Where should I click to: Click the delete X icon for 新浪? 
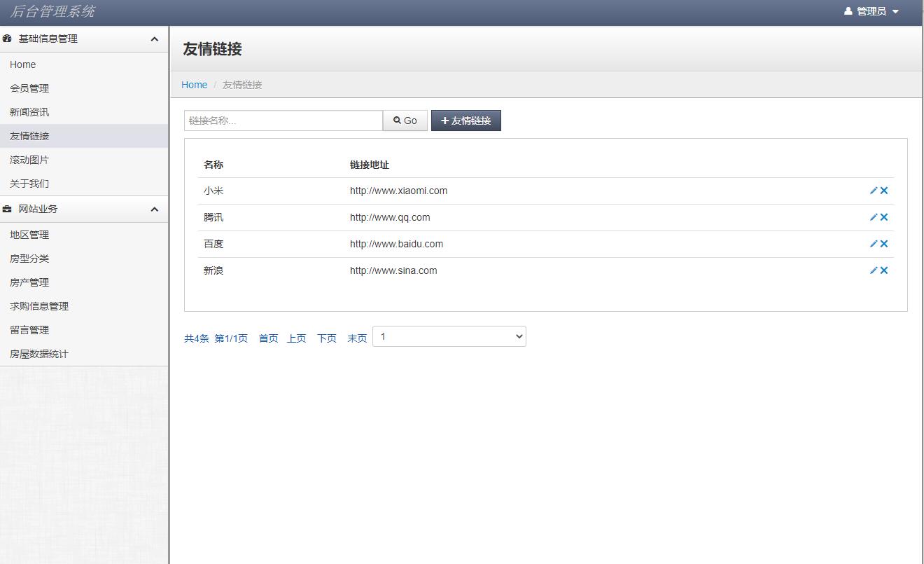click(883, 270)
